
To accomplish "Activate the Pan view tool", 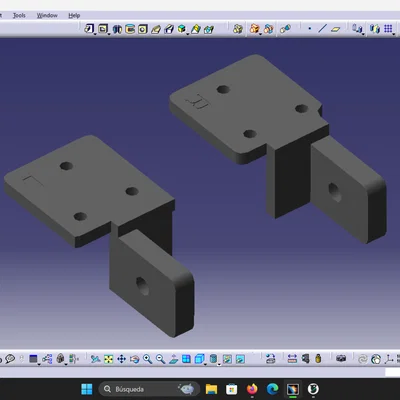I will [121, 359].
